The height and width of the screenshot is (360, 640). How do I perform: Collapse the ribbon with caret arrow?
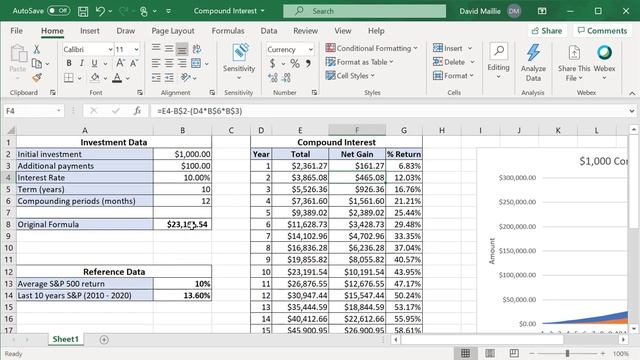click(x=632, y=93)
